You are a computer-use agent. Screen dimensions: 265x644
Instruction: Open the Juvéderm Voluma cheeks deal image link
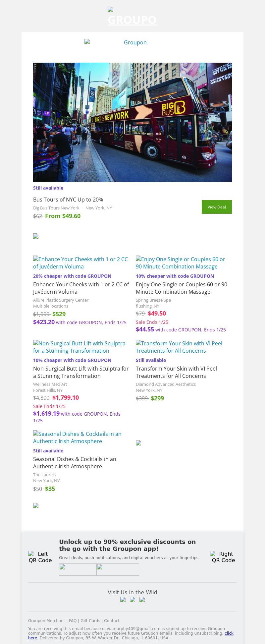point(80,263)
